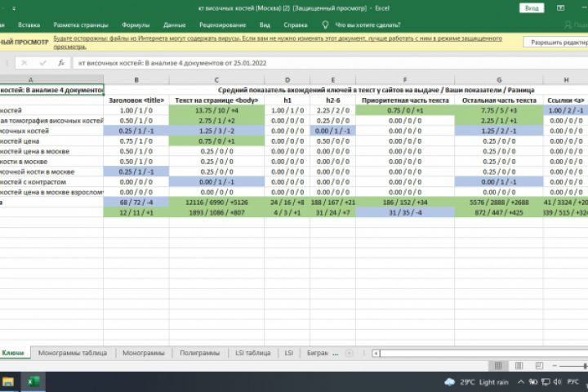Select cell with '1893 / 1086 / +807'
The image size is (588, 392).
[x=216, y=212]
